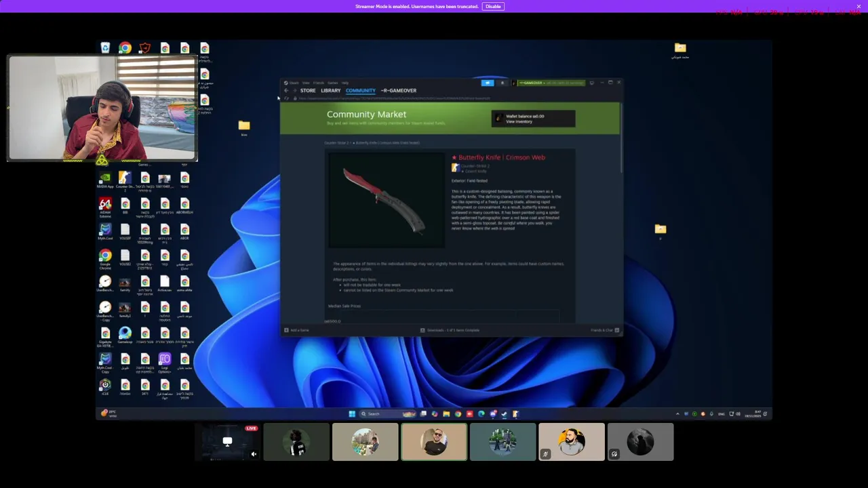Open the Recycle Bin desktop icon
Image resolution: width=868 pixels, height=488 pixels.
tap(105, 47)
